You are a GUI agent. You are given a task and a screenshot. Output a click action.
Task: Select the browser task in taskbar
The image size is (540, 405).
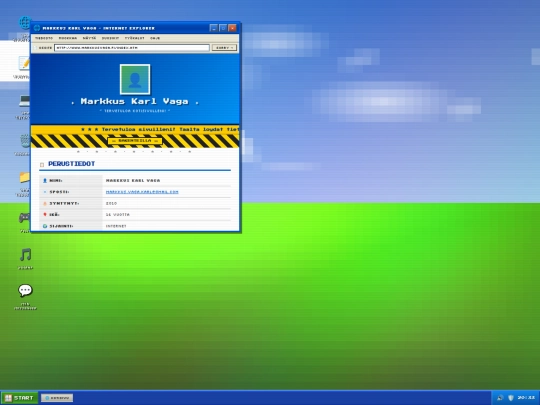point(57,398)
